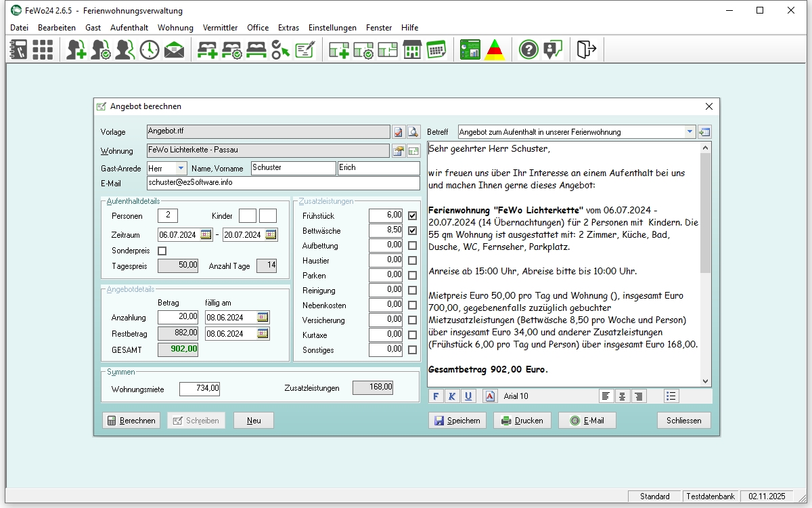Click into the E-Mail address field
This screenshot has width=812, height=508.
(283, 183)
